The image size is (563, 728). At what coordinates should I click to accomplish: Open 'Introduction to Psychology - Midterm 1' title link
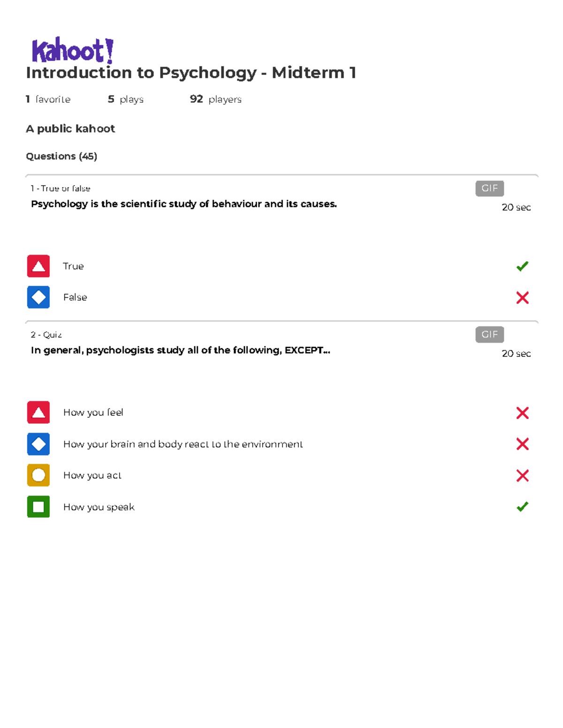[191, 73]
